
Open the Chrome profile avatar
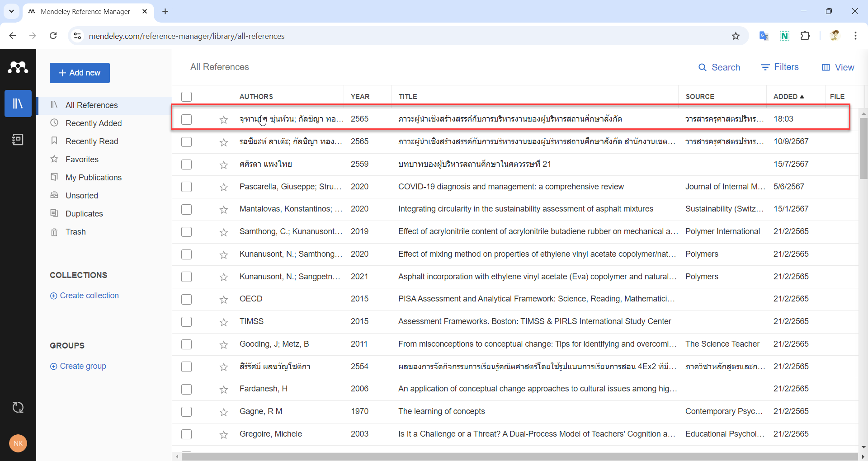click(835, 36)
